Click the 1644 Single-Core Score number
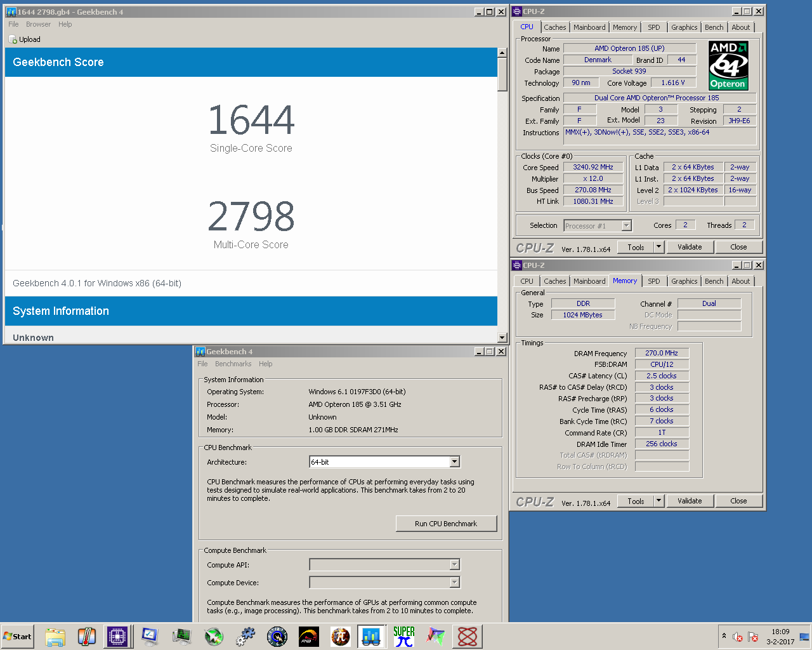812x650 pixels. [251, 120]
